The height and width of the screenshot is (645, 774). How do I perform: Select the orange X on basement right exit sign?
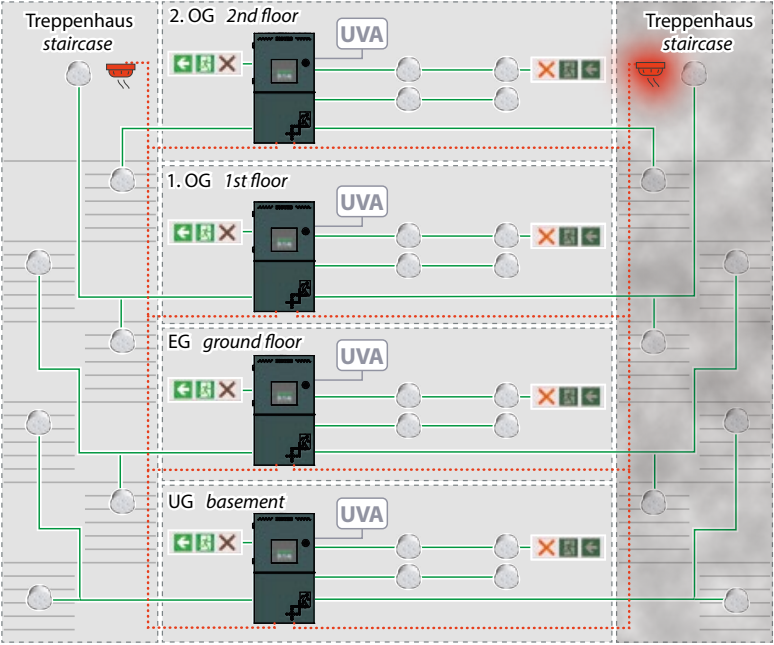tap(546, 547)
